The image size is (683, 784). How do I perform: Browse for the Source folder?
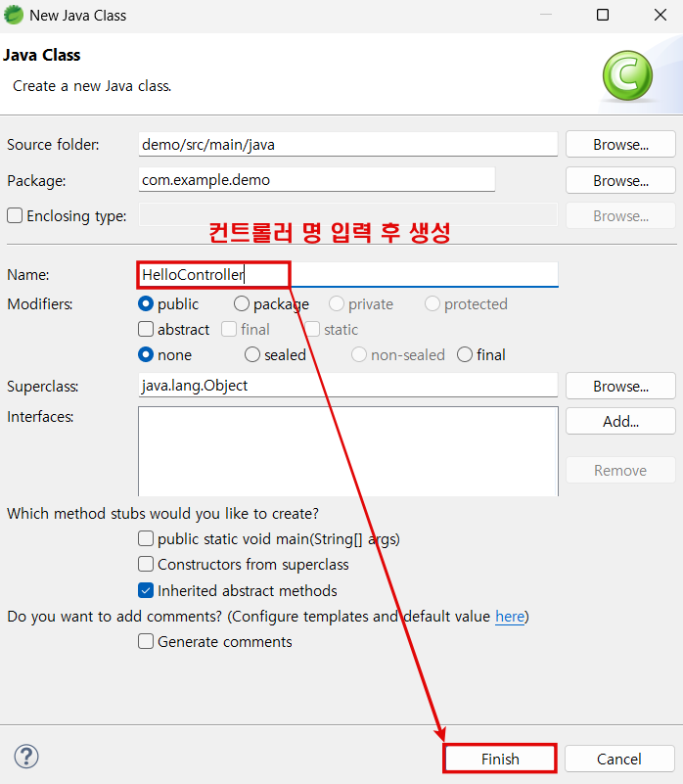pos(620,145)
